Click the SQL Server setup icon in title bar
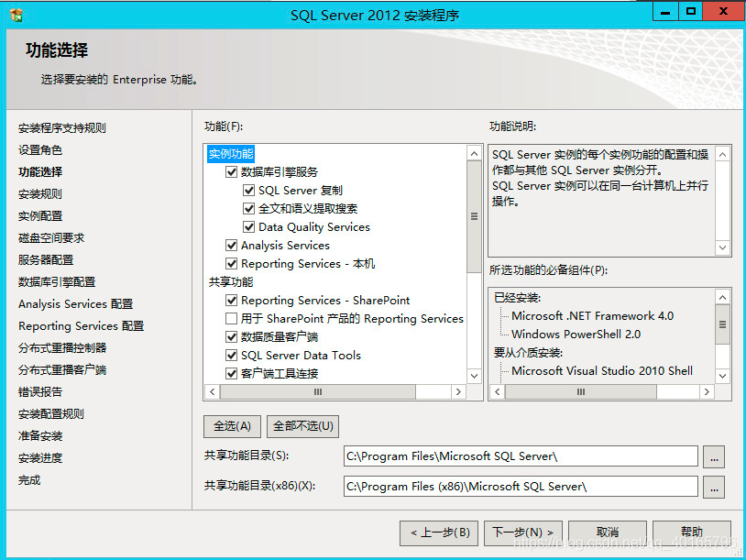 [16, 15]
